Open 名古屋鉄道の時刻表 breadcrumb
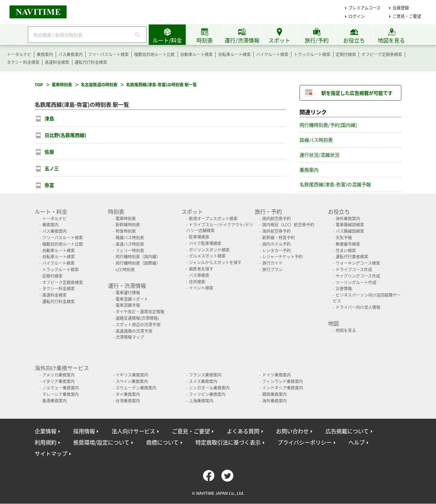The image size is (436, 504). (99, 85)
